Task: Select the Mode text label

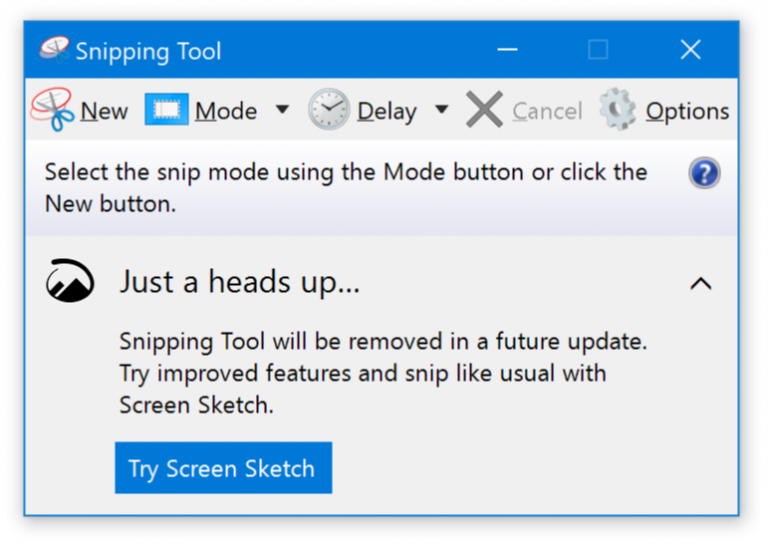Action: [226, 111]
